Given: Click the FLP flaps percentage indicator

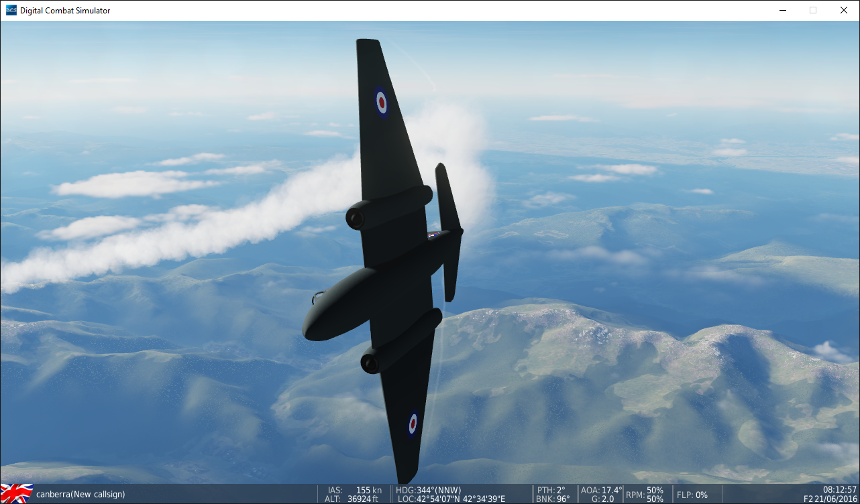Looking at the screenshot, I should click(x=692, y=495).
